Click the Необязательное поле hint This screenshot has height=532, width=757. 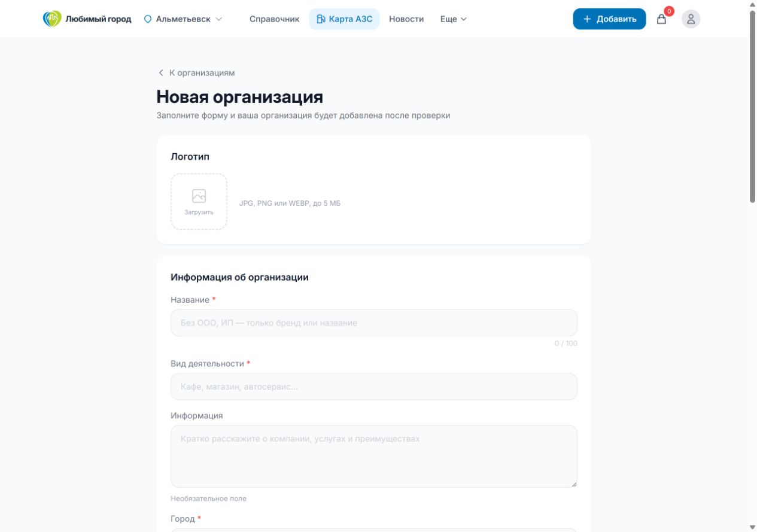tap(208, 498)
